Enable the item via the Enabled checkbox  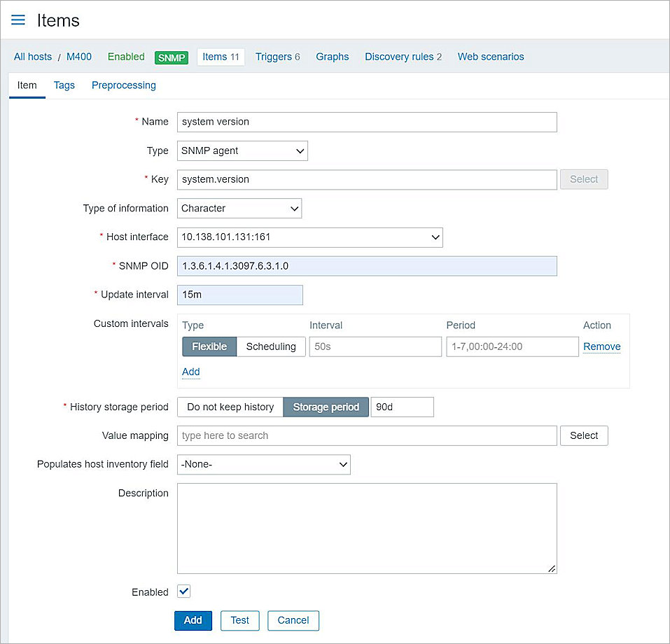183,591
